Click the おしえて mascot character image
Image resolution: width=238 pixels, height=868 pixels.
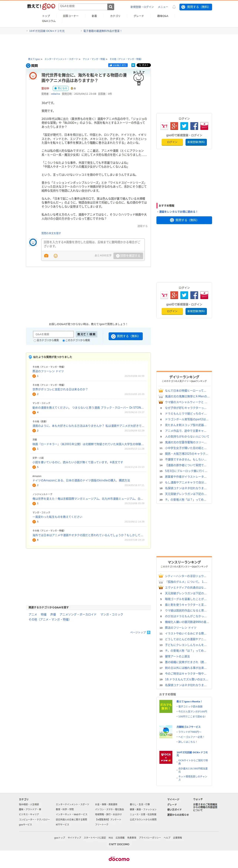(x=138, y=78)
